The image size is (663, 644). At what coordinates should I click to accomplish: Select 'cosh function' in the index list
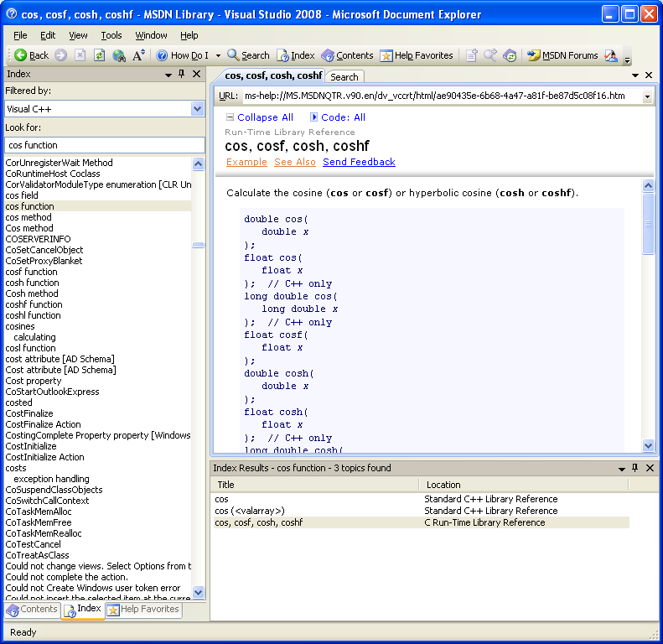32,283
